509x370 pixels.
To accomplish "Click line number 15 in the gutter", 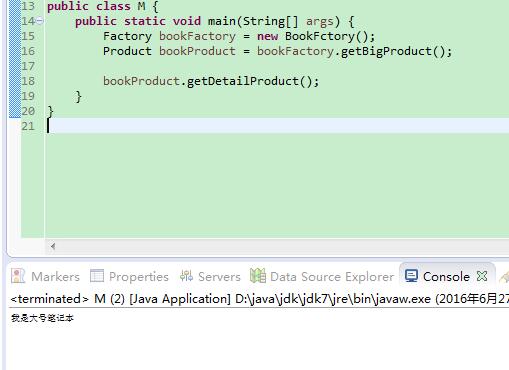I will click(28, 36).
